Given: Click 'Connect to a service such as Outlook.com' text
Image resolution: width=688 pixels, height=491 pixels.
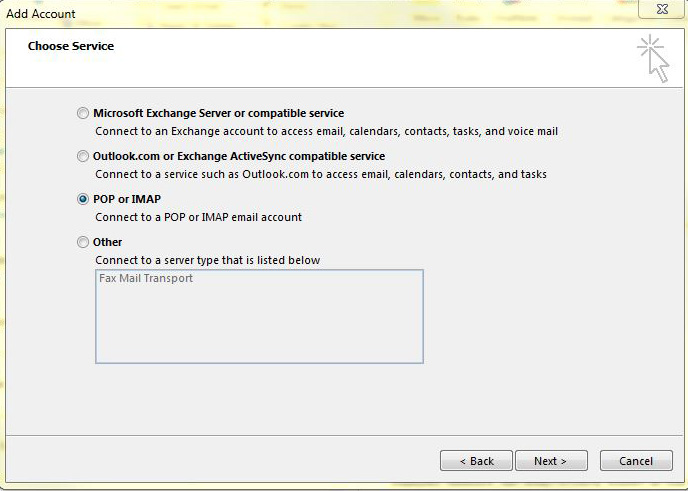Looking at the screenshot, I should 321,174.
